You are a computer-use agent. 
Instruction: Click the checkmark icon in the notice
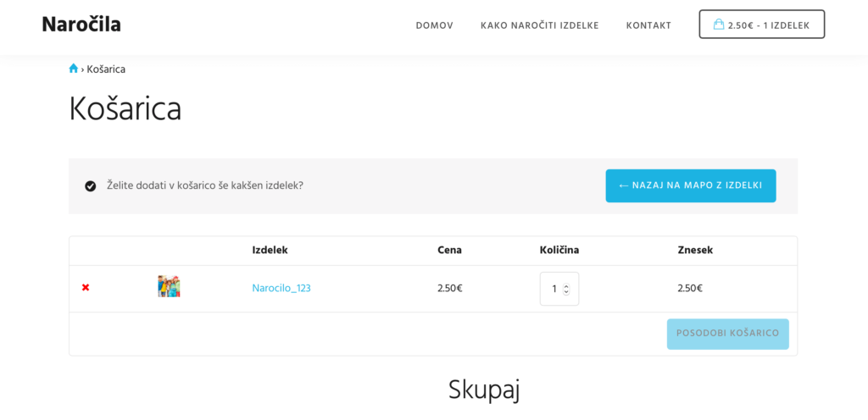click(91, 186)
